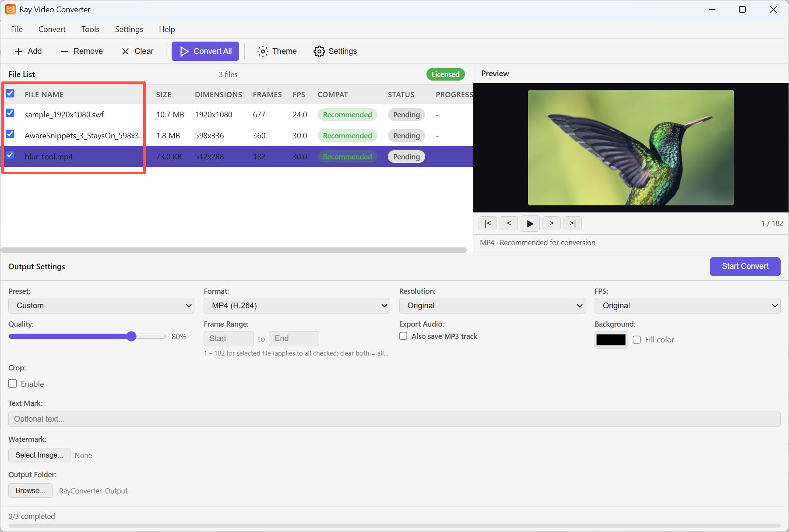Screen dimensions: 789x532
Task: Sort by the COMPAT column header
Action: pyautogui.click(x=333, y=95)
